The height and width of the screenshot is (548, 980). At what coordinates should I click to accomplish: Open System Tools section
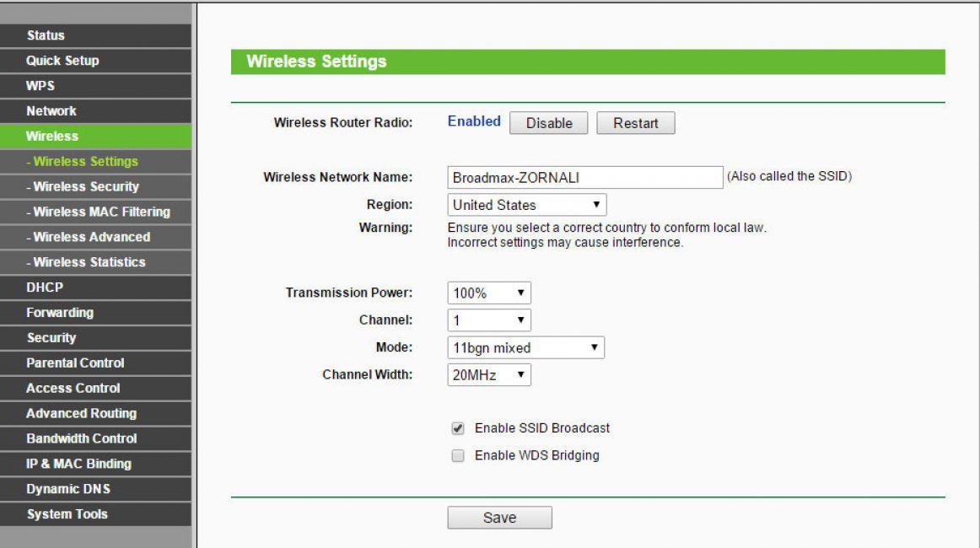click(95, 514)
